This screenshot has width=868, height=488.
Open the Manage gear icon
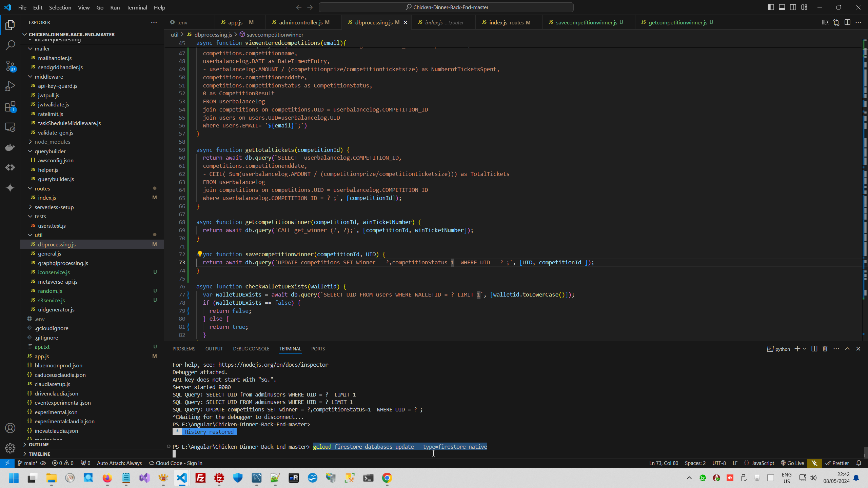tap(10, 448)
